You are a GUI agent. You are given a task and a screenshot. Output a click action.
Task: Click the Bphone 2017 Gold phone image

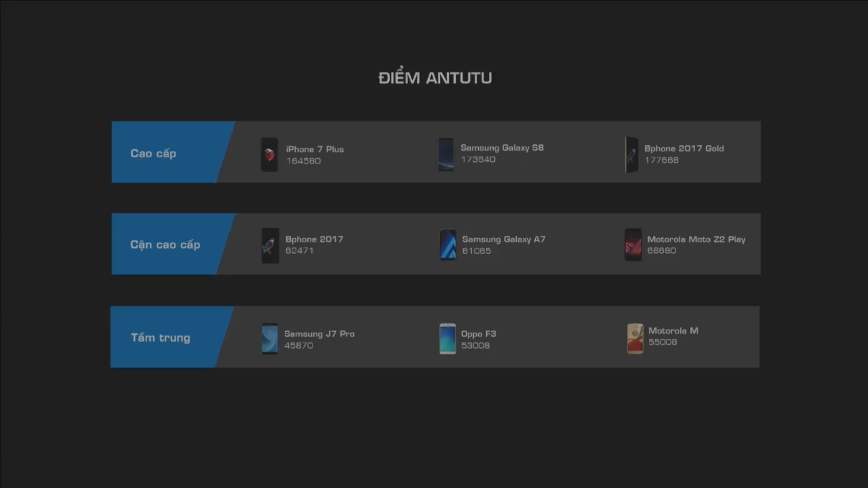click(632, 155)
